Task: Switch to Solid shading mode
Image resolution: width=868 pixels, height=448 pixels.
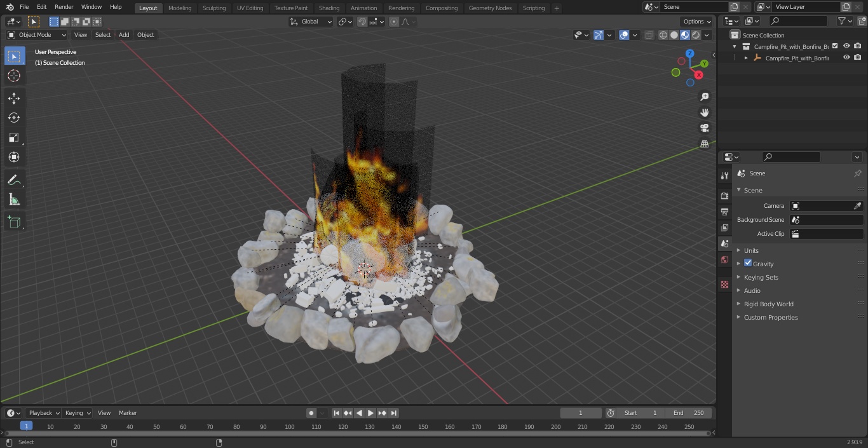Action: tap(674, 35)
